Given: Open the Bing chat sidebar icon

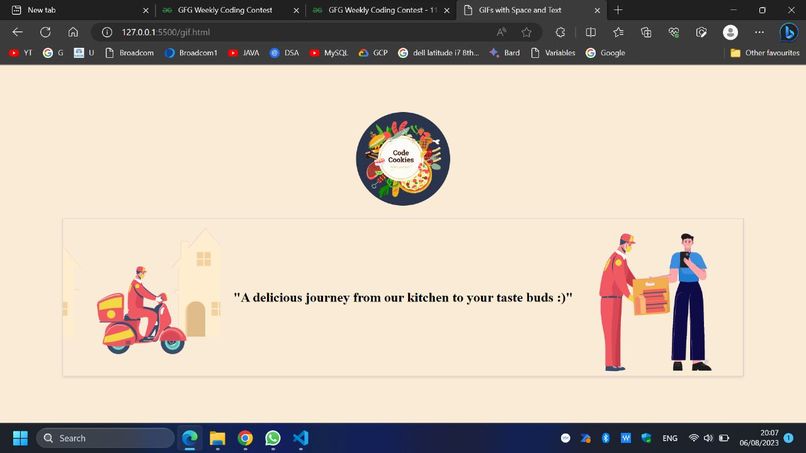Looking at the screenshot, I should pyautogui.click(x=789, y=32).
